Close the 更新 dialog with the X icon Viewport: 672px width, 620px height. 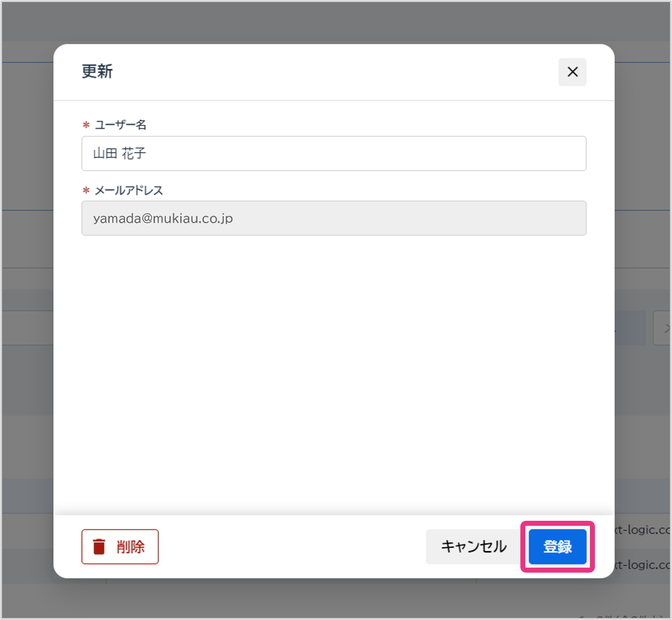[x=572, y=72]
